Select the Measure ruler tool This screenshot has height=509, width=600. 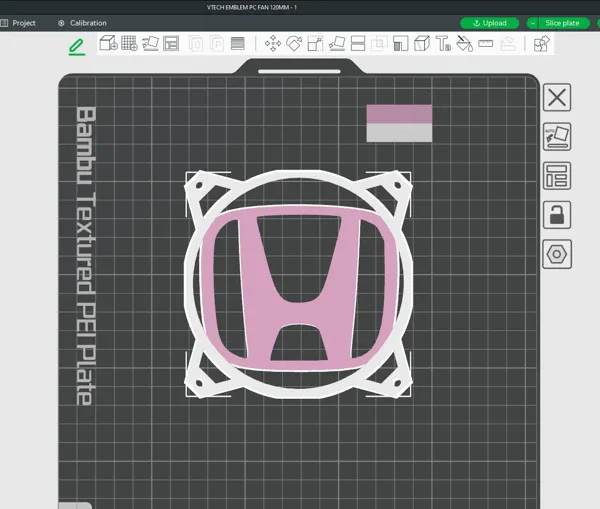(x=486, y=43)
